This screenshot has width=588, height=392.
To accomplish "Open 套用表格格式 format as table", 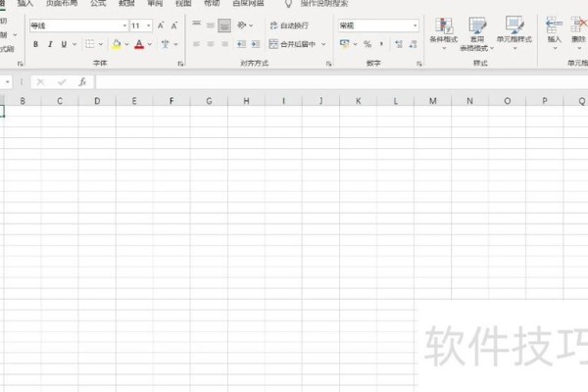I will pyautogui.click(x=476, y=33).
